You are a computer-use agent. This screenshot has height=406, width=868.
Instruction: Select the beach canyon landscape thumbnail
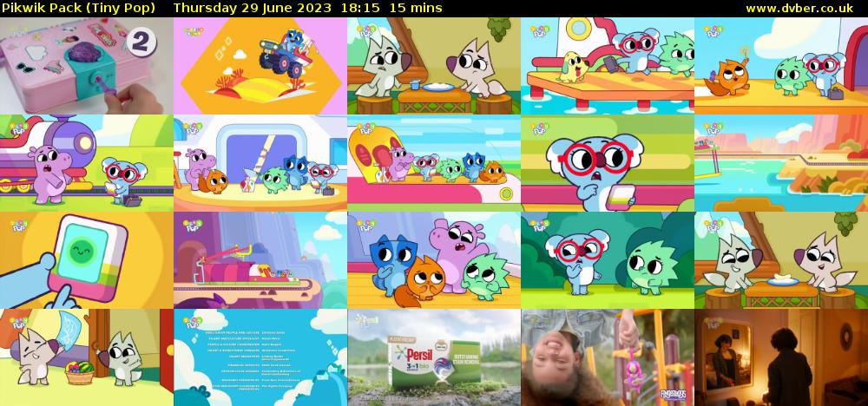(781, 163)
